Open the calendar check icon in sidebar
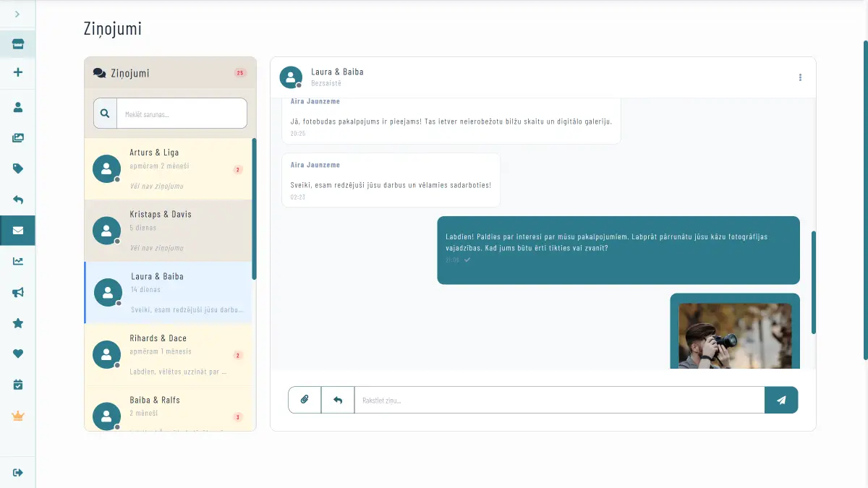 tap(18, 385)
